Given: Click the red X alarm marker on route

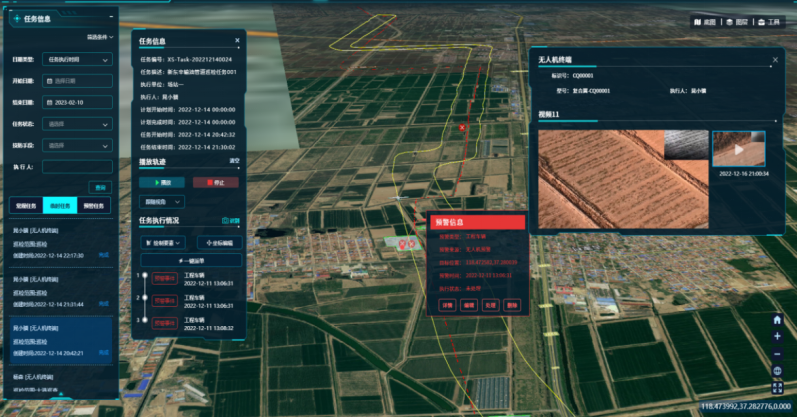Looking at the screenshot, I should (462, 128).
